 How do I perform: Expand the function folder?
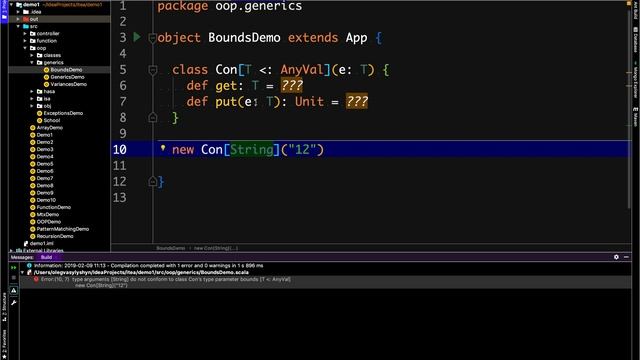coord(25,41)
